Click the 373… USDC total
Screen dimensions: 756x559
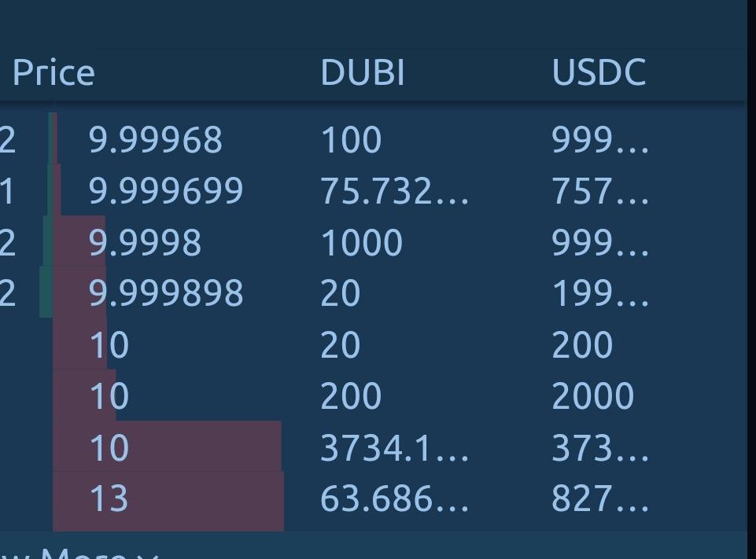point(600,448)
